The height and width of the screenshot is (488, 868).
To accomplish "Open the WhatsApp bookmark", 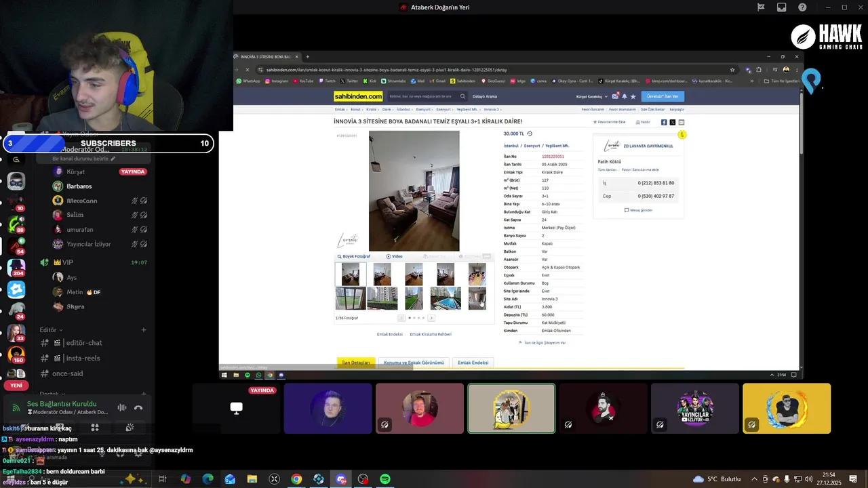I will point(248,81).
